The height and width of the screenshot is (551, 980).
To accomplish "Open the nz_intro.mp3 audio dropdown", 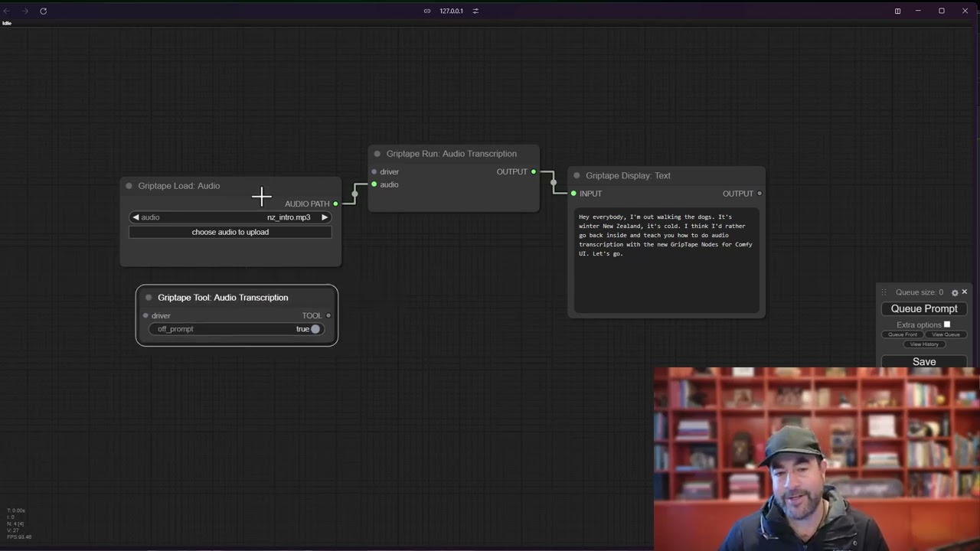I will coord(230,217).
